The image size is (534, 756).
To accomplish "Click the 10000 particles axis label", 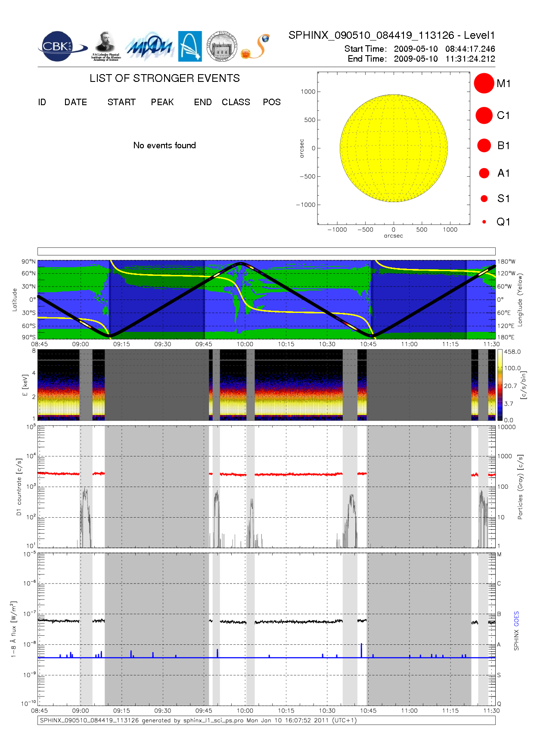I will click(506, 427).
